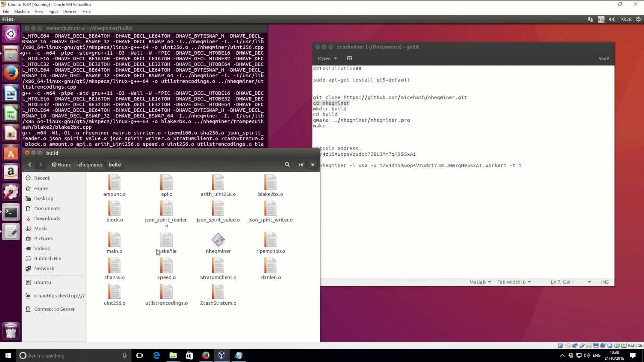Go back in Files navigation

coord(30,164)
